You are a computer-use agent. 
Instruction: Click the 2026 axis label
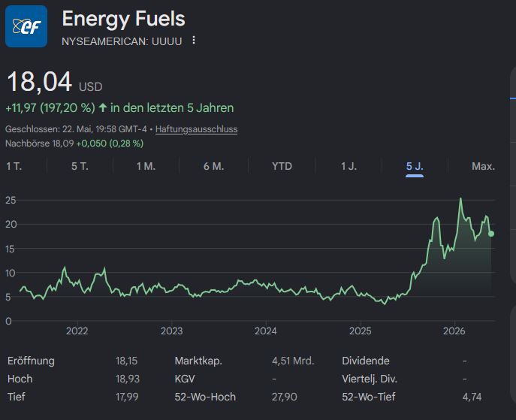pyautogui.click(x=454, y=331)
